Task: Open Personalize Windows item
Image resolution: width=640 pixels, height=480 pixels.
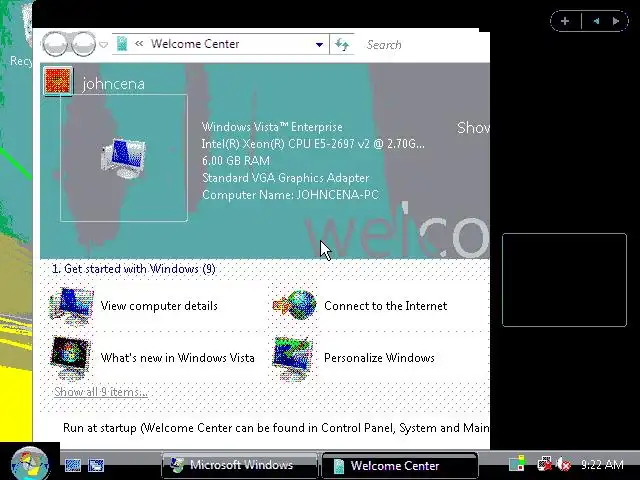Action: point(379,358)
